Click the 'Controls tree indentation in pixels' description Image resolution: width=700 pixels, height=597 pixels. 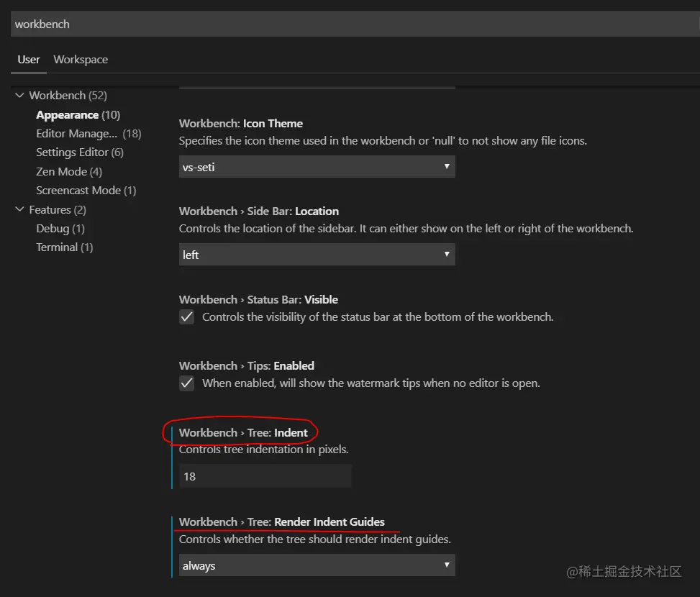pos(263,450)
